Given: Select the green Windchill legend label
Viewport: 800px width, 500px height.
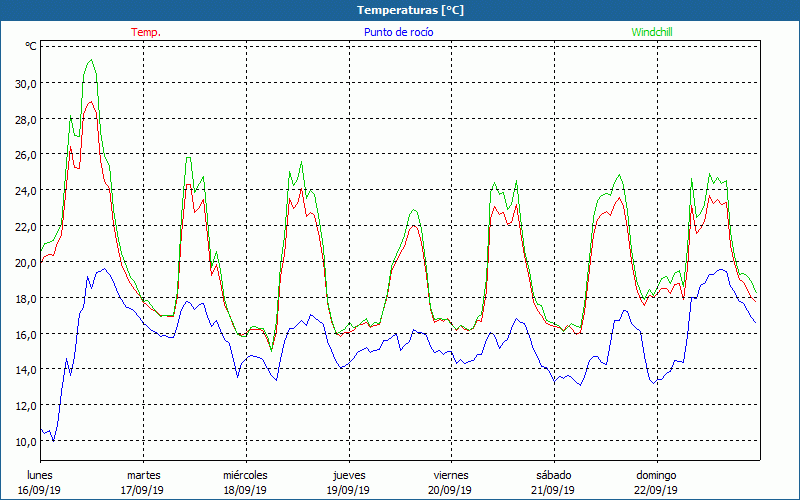Looking at the screenshot, I should point(652,32).
